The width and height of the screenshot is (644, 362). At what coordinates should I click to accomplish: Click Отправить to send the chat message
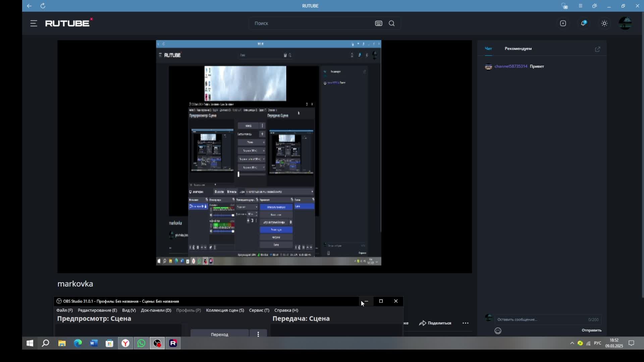coord(591,330)
